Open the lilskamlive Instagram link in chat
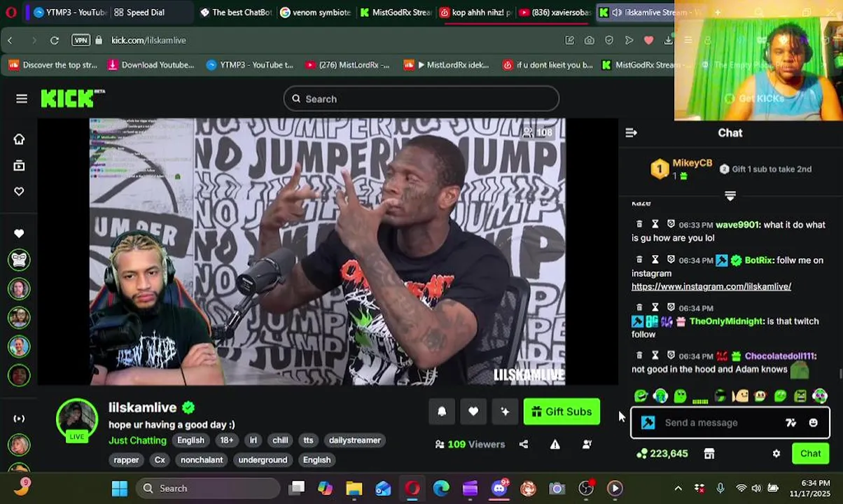 click(711, 286)
